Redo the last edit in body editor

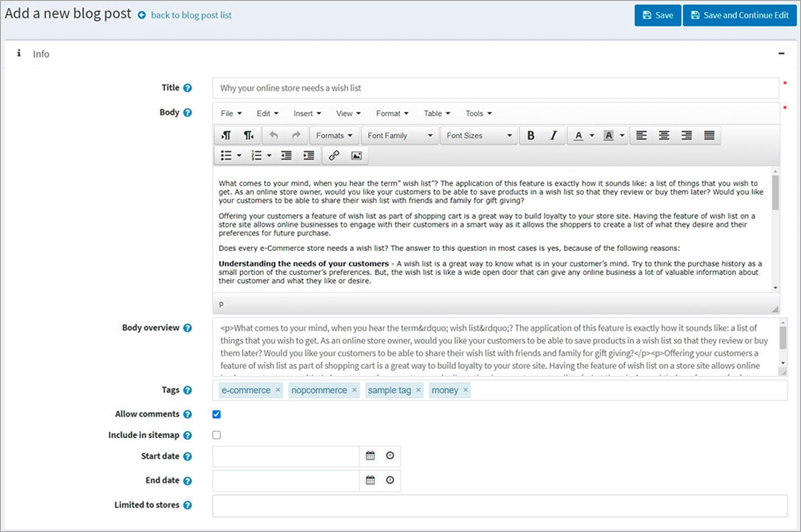point(296,136)
